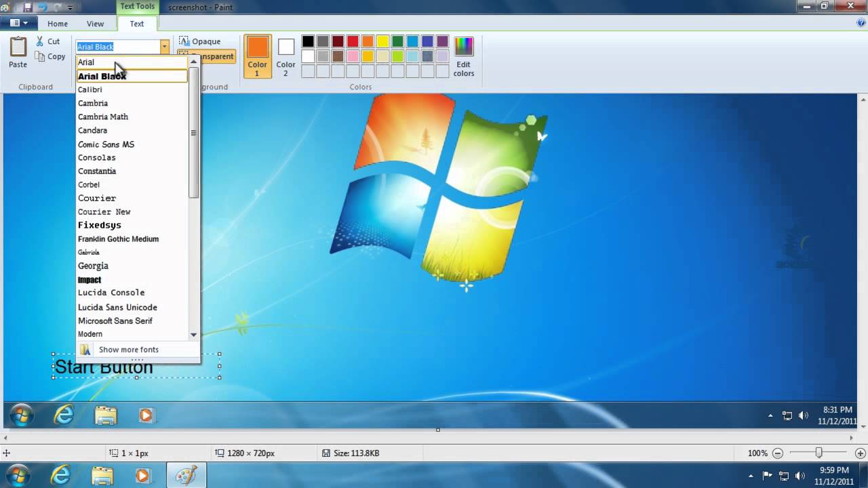Choose Comic Sans MS font
This screenshot has height=488, width=868.
point(132,144)
